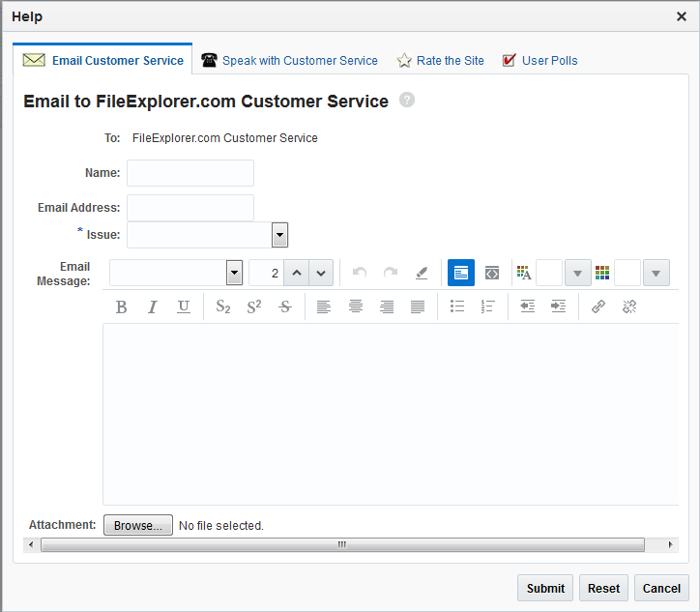Apply strikethrough formatting

pos(285,306)
